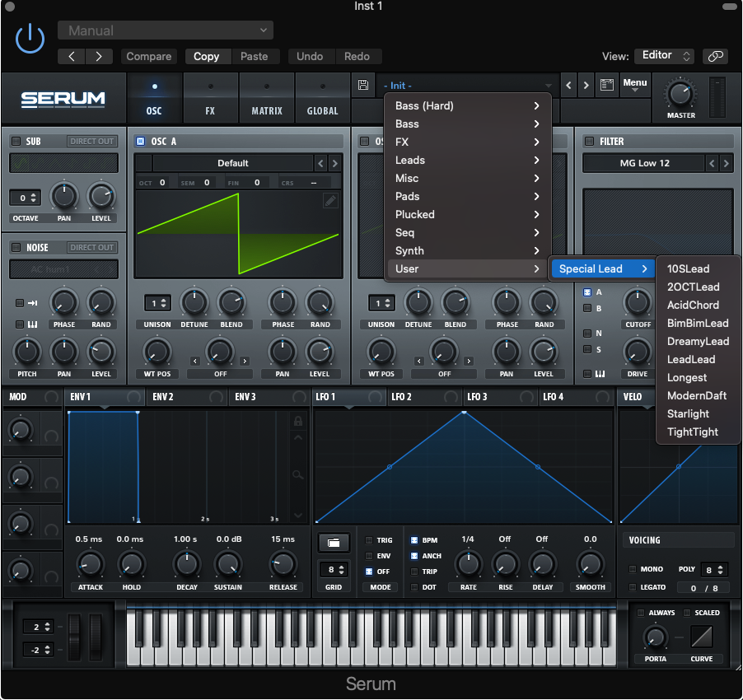This screenshot has width=743, height=700.
Task: Click the MASTER volume knob
Action: click(680, 93)
